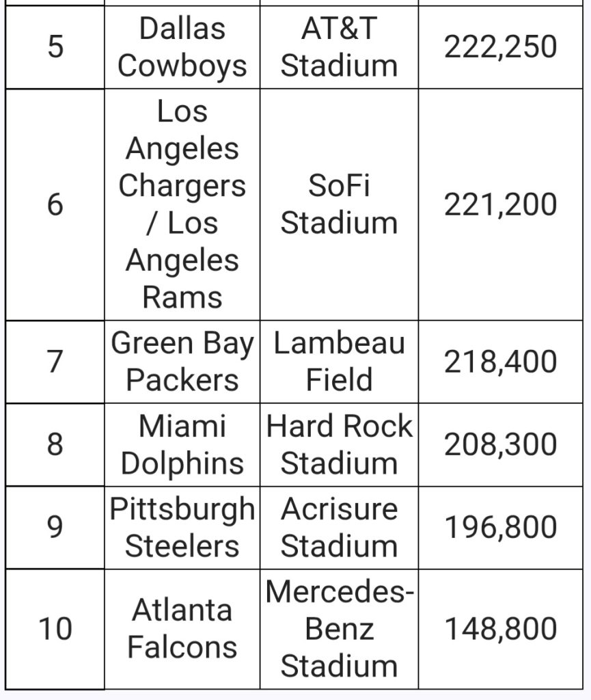This screenshot has height=700, width=591.
Task: Select the Lambeau Field cell
Action: [339, 362]
